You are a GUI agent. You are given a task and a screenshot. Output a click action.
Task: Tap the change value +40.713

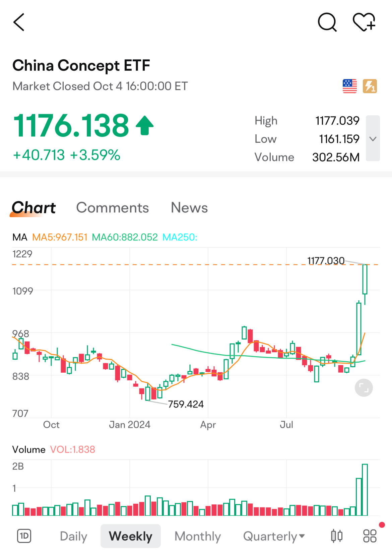[x=39, y=155]
